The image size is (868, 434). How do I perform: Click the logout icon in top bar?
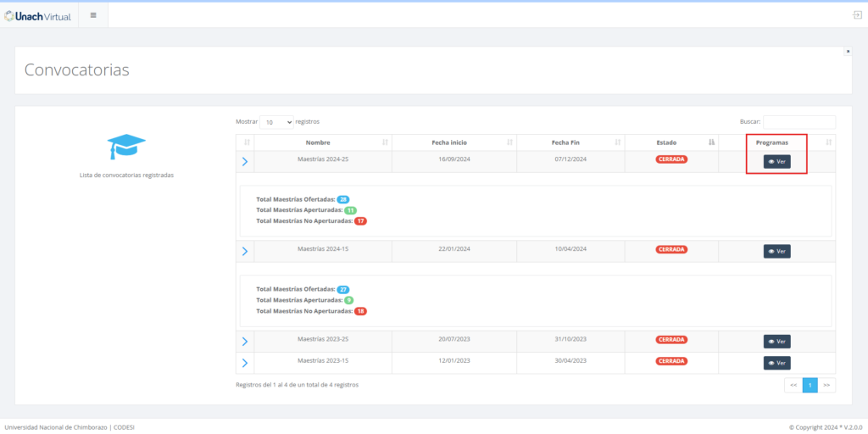(x=857, y=15)
